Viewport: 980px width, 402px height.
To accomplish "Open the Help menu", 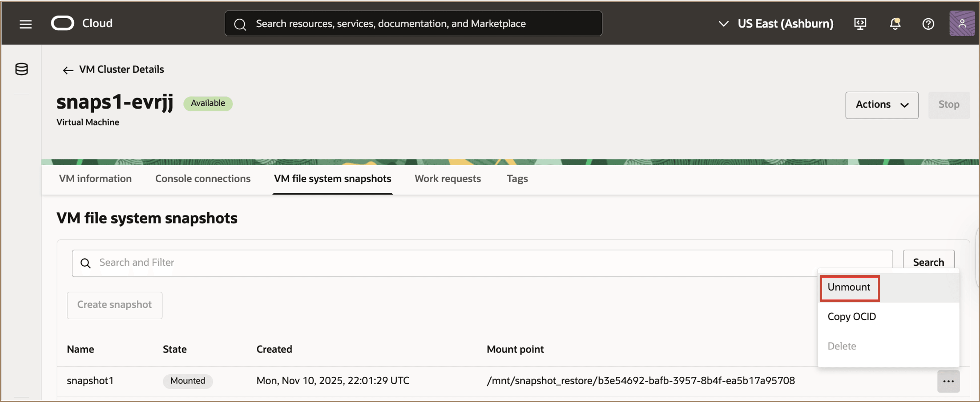I will click(x=928, y=24).
